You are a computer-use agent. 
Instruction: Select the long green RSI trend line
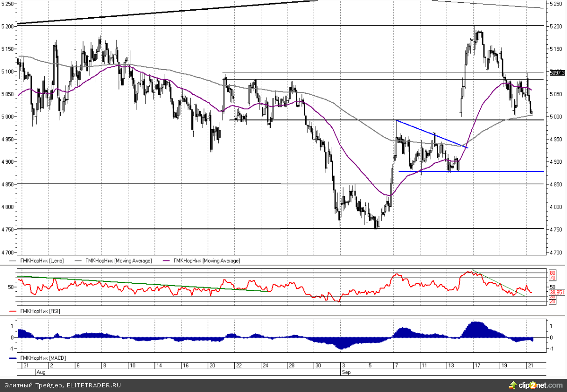(x=140, y=284)
